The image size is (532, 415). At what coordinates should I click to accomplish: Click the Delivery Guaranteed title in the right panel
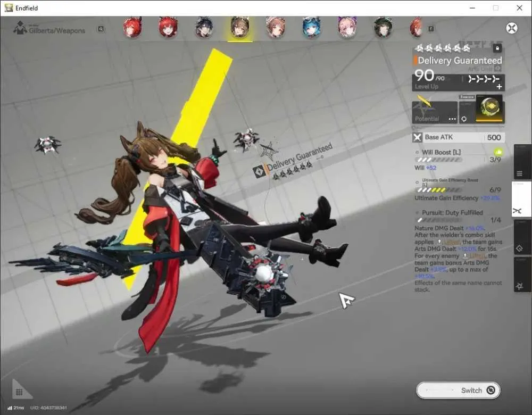point(460,61)
